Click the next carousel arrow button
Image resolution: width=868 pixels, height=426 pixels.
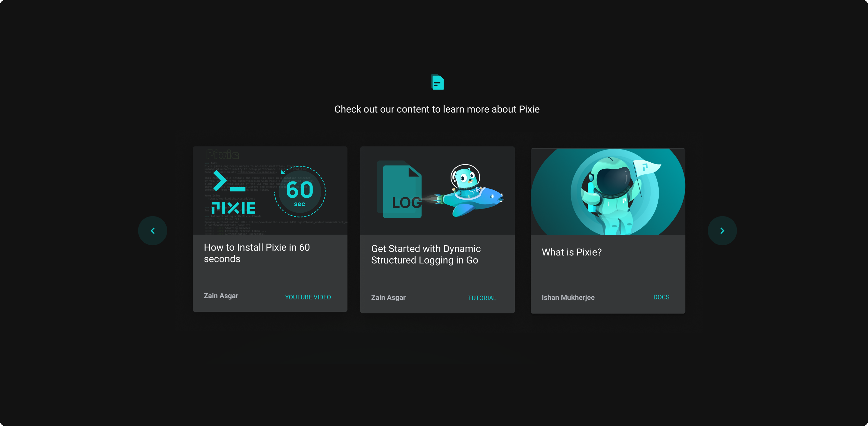pos(722,231)
